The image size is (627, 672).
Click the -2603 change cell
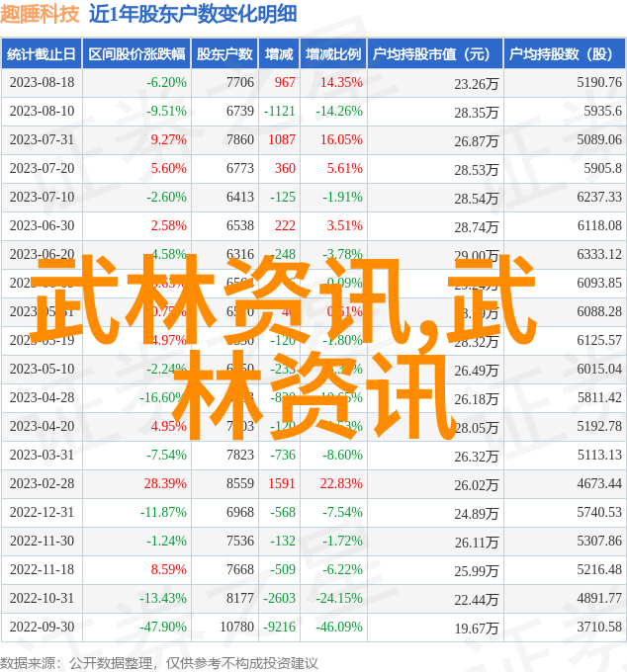click(279, 598)
